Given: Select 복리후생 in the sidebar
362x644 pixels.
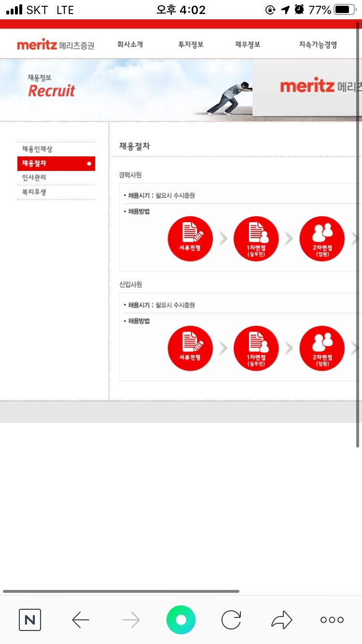Looking at the screenshot, I should 34,192.
